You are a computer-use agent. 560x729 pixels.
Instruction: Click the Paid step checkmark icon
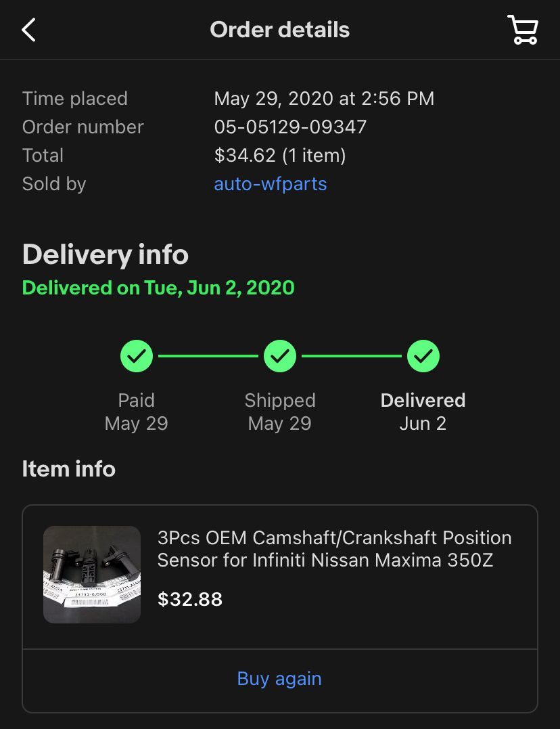137,356
